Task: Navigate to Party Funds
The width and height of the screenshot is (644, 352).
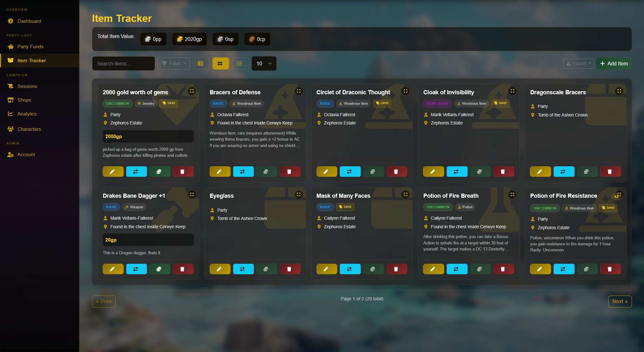Action: point(30,46)
